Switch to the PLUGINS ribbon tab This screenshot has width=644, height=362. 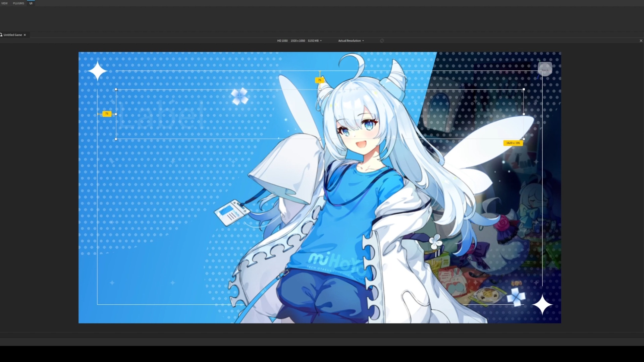(x=18, y=3)
